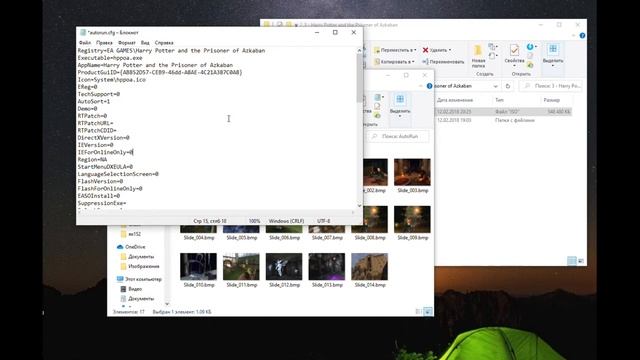Click the refresh button in rear Explorer
The height and width of the screenshot is (360, 640).
tap(508, 86)
